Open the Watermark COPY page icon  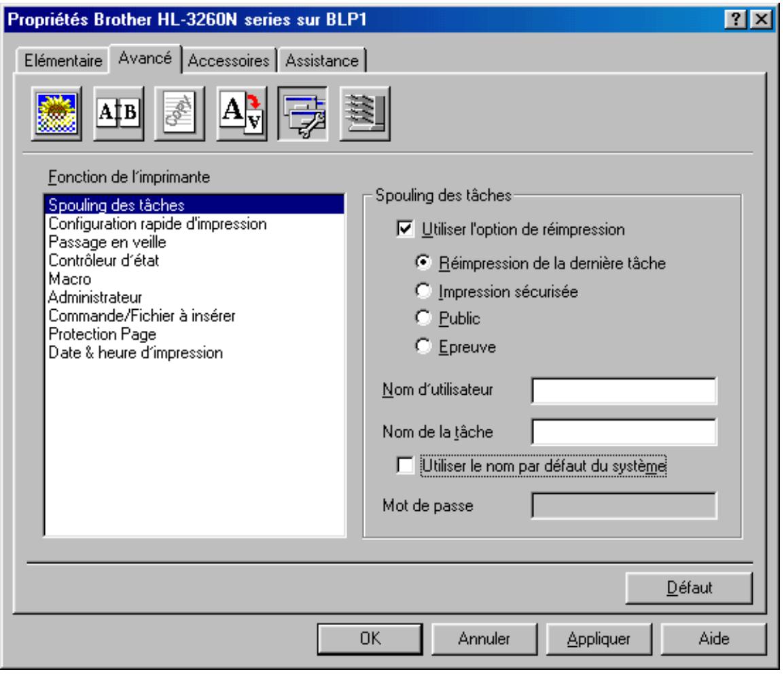[179, 113]
